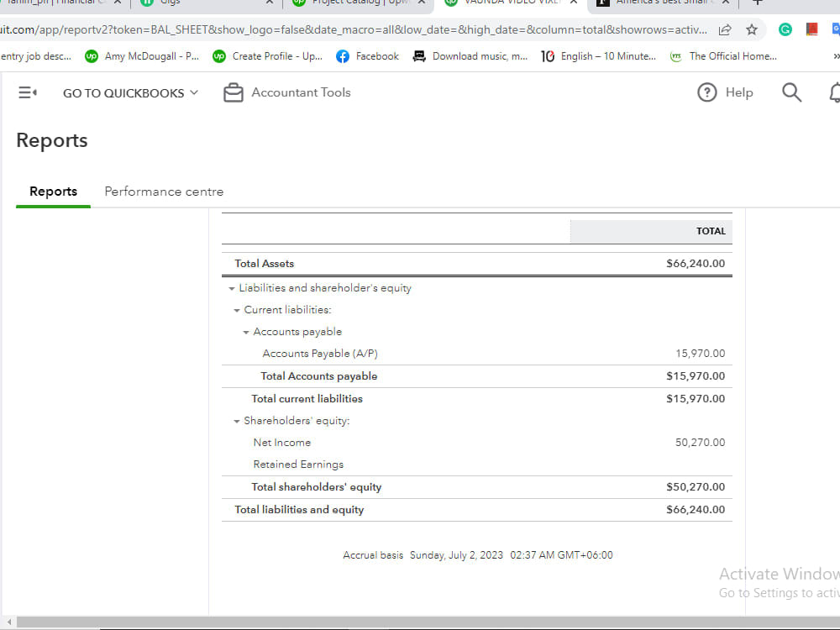Open the Accountant Tools menu label

(301, 92)
